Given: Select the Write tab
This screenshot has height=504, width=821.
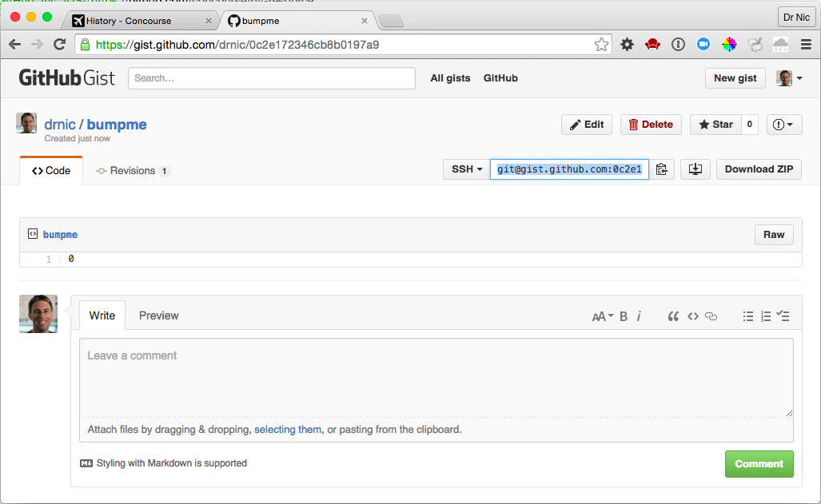Looking at the screenshot, I should point(102,315).
